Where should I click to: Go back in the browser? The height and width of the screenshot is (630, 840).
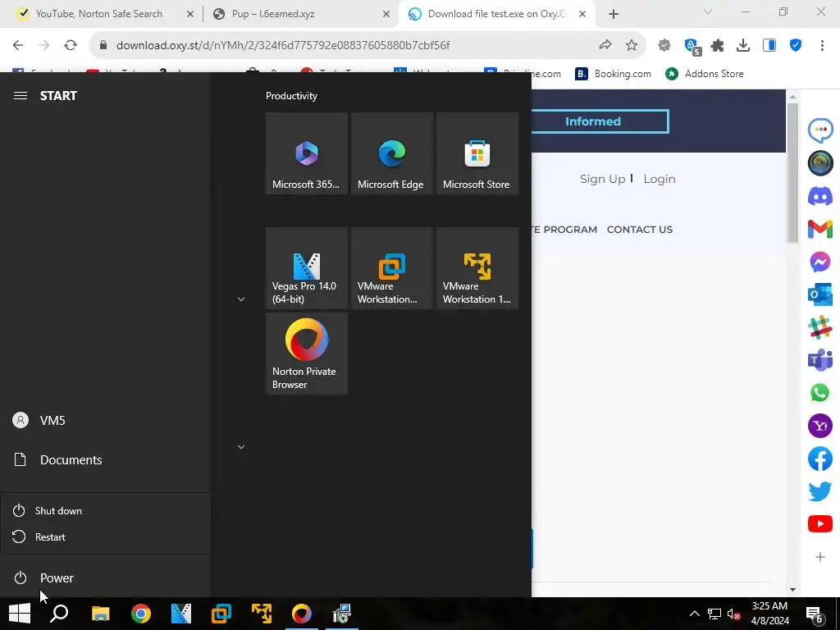(x=18, y=46)
